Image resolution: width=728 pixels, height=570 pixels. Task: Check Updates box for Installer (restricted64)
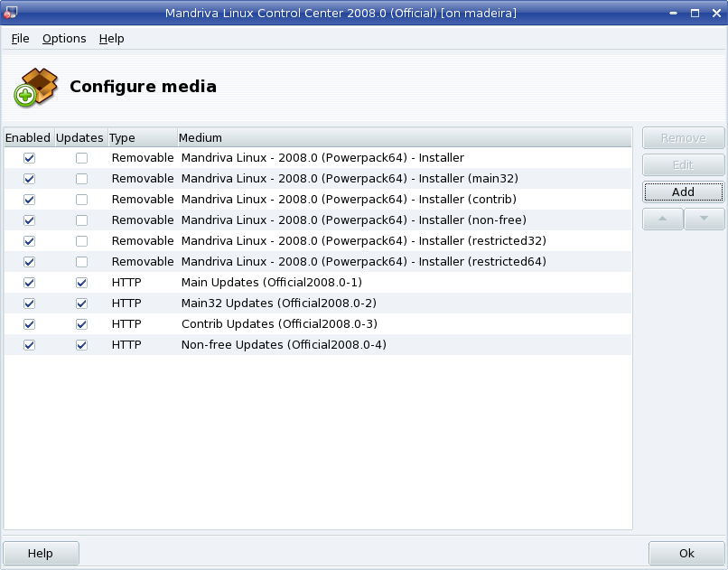click(x=81, y=262)
